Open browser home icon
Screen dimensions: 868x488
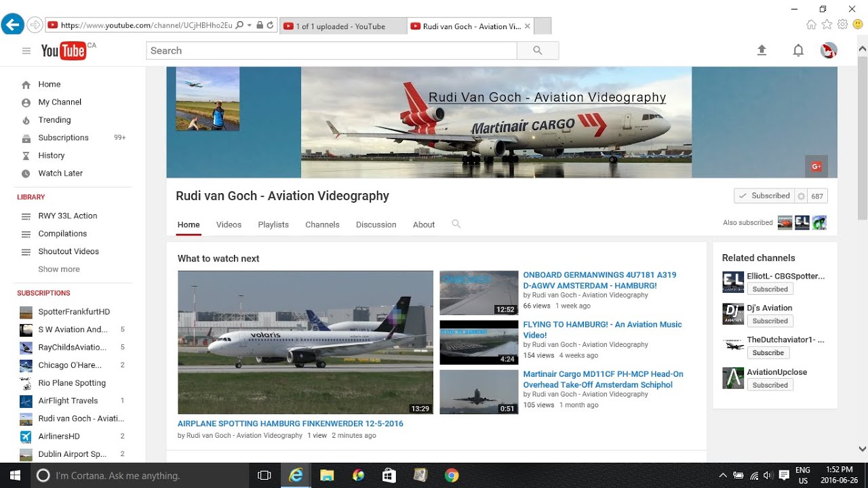tap(811, 25)
